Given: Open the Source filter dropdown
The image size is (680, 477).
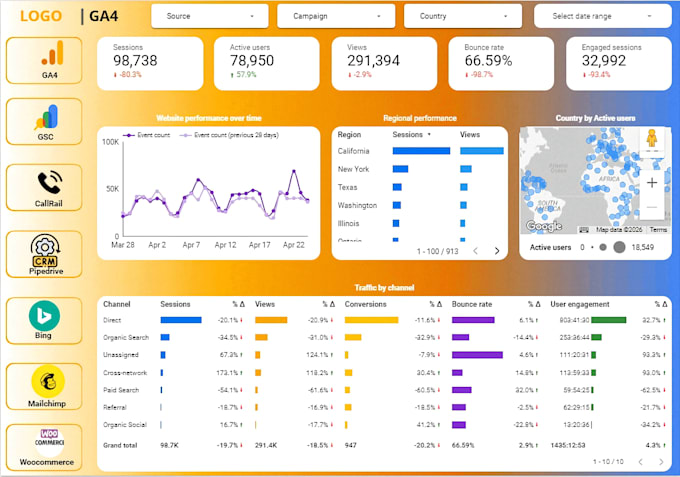Looking at the screenshot, I should coord(210,16).
